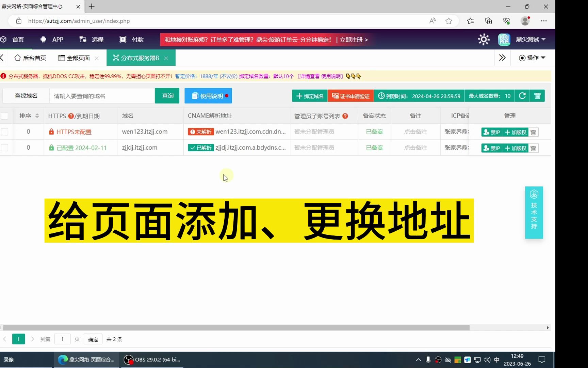
Task: Click the help question mark beside HTTPS header
Action: [x=71, y=116]
